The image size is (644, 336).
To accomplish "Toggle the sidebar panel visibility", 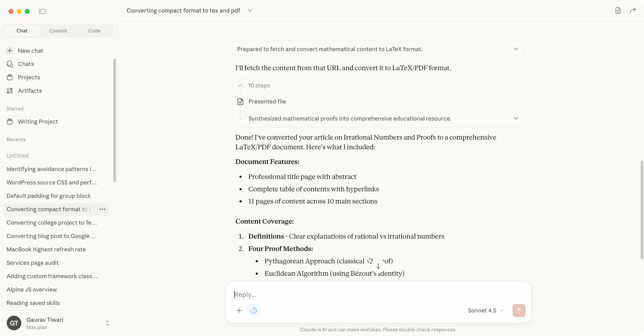I will coord(42,11).
